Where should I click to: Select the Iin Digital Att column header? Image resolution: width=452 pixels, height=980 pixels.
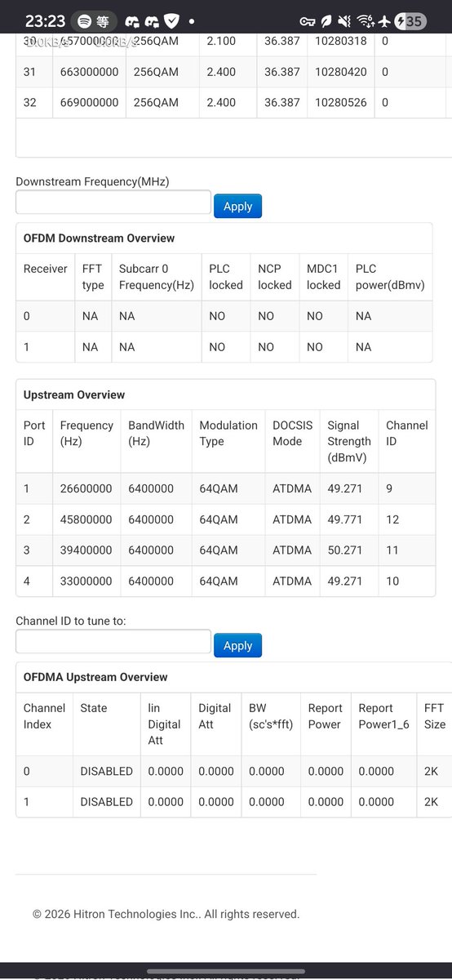(x=165, y=724)
